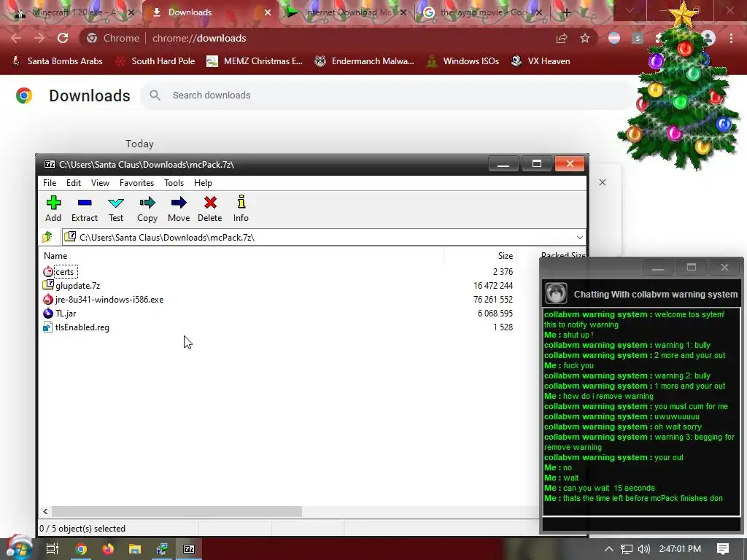Open the View menu in 7-Zip
This screenshot has width=747, height=560.
[100, 183]
